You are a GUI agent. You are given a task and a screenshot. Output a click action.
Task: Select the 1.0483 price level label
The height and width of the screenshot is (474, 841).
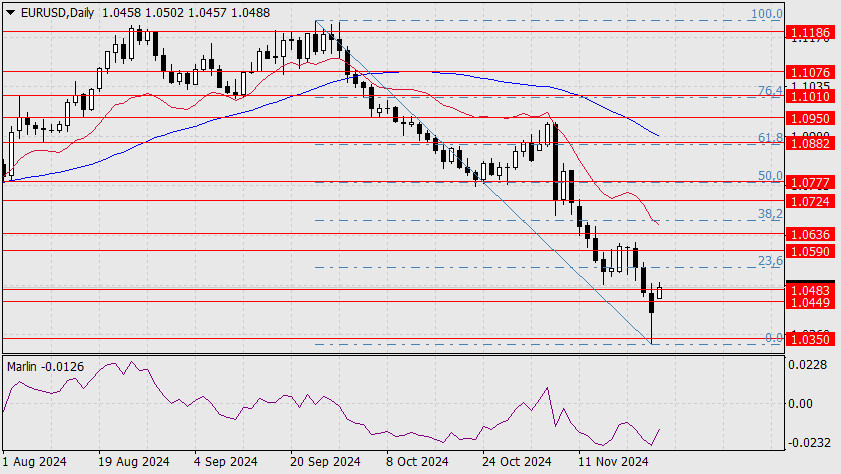(x=810, y=290)
